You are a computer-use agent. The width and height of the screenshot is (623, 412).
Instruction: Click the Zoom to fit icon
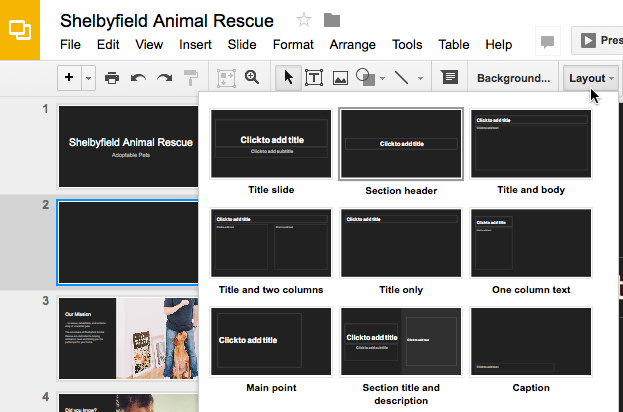(226, 78)
